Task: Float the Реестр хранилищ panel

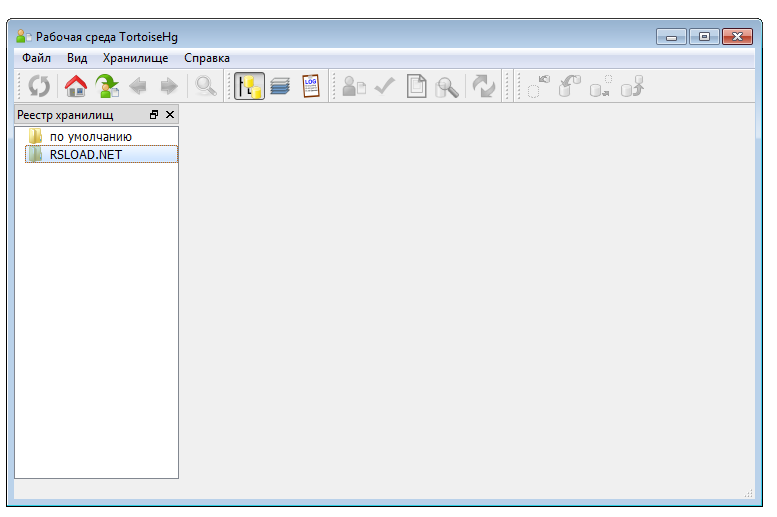Action: (154, 115)
